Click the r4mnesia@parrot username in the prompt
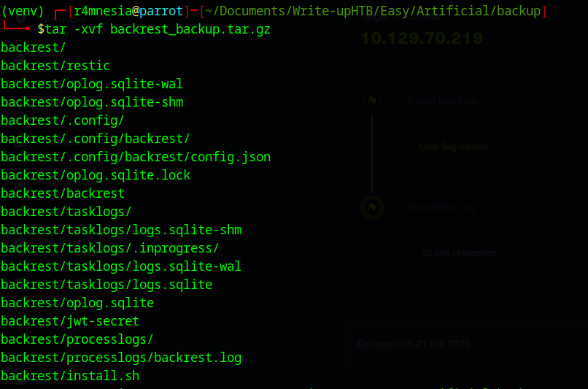This screenshot has height=389, width=588. [x=128, y=11]
